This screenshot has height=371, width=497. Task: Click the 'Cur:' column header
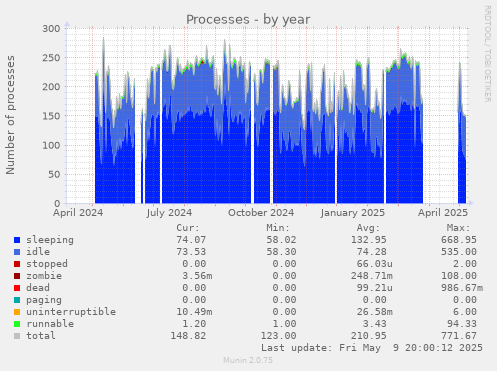click(x=188, y=228)
